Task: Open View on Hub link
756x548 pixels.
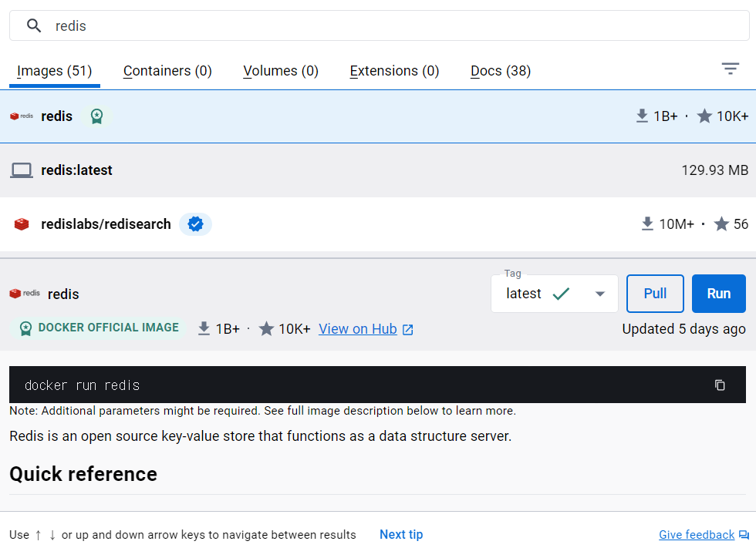Action: 358,329
